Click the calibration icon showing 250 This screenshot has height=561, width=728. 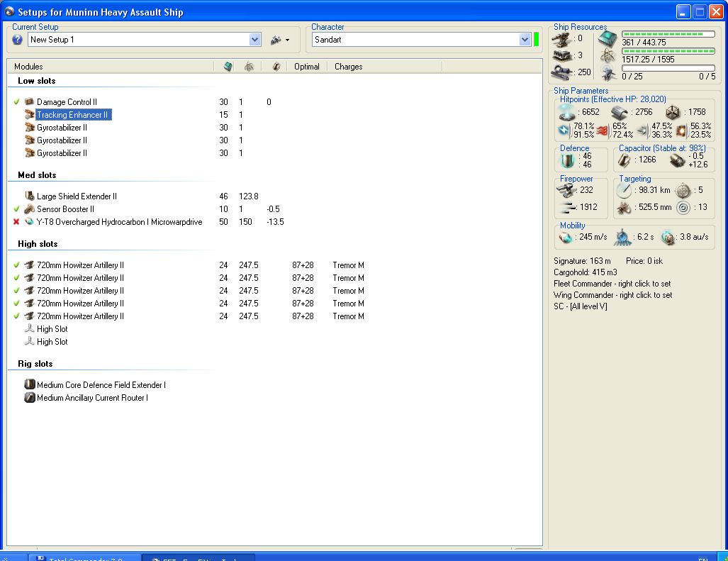pos(562,72)
